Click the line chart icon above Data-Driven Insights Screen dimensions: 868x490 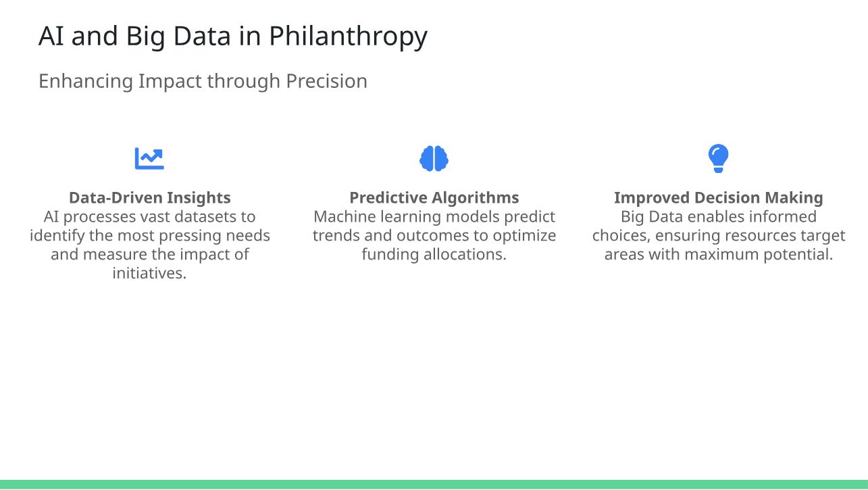click(x=149, y=159)
